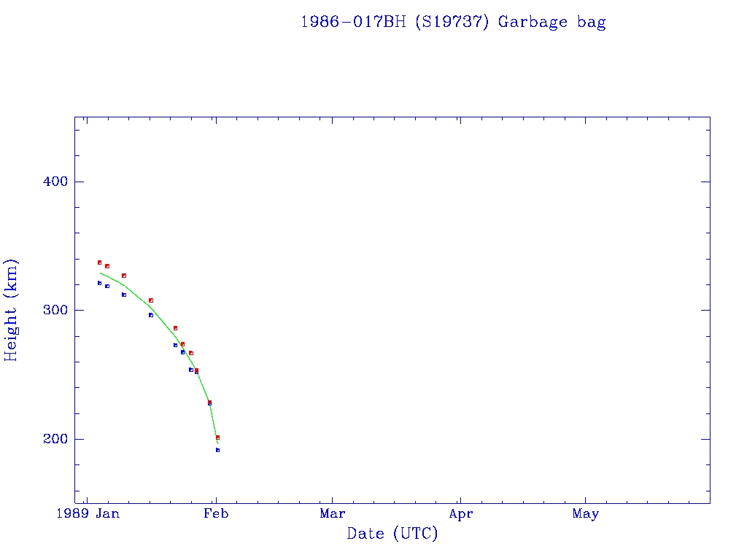Click the "Date (UTC)" x-axis label
Screen dimensions: 747x560
[392, 534]
